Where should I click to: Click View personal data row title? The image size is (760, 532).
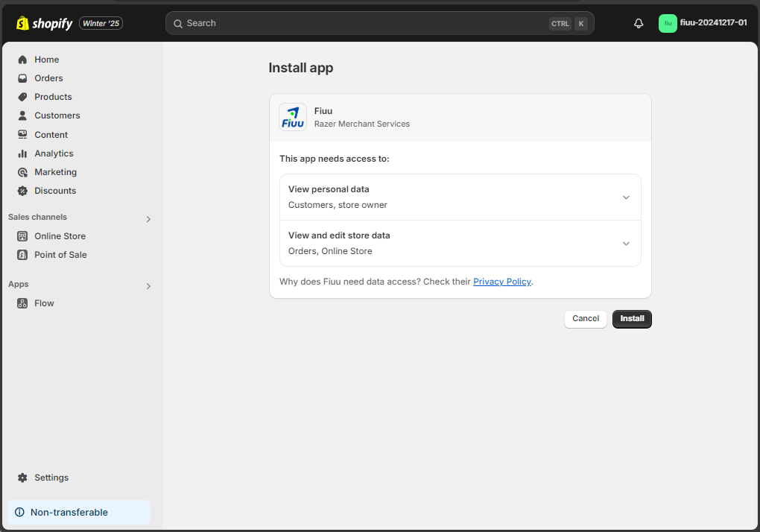[x=329, y=189]
